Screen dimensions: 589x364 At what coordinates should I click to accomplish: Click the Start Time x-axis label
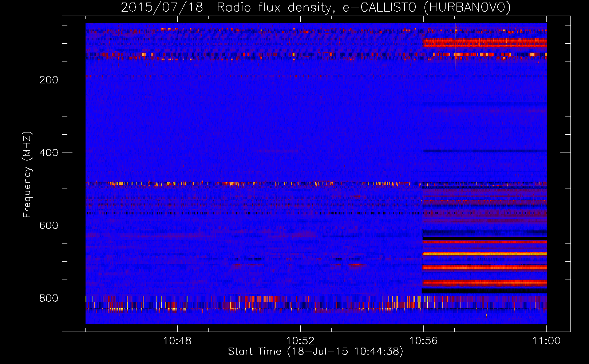click(x=316, y=351)
